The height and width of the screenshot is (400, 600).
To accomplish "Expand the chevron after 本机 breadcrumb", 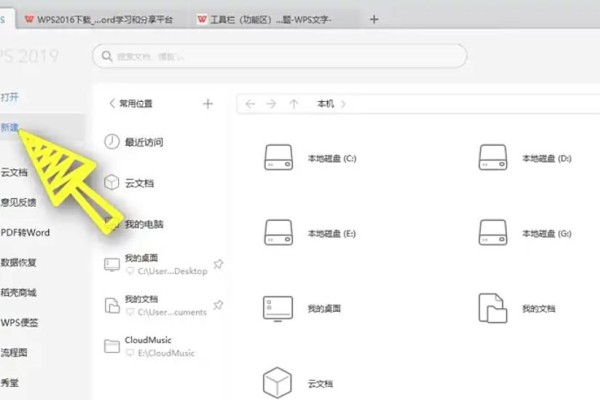I will [x=343, y=104].
